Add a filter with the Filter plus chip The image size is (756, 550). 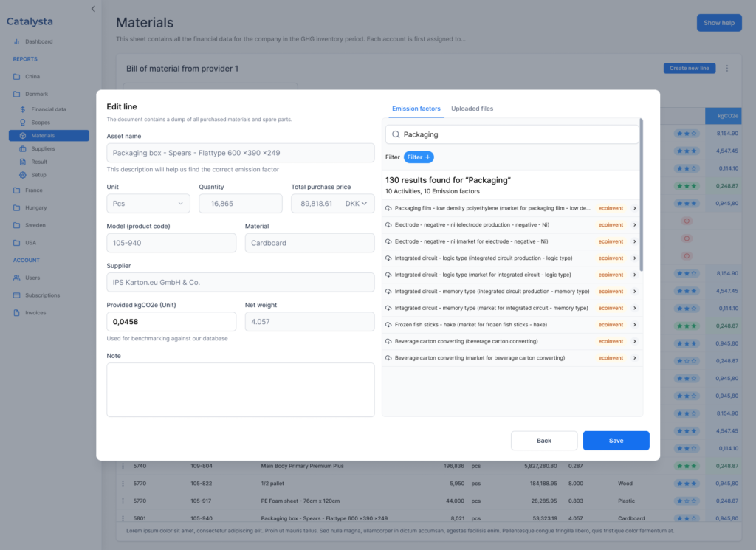(419, 157)
